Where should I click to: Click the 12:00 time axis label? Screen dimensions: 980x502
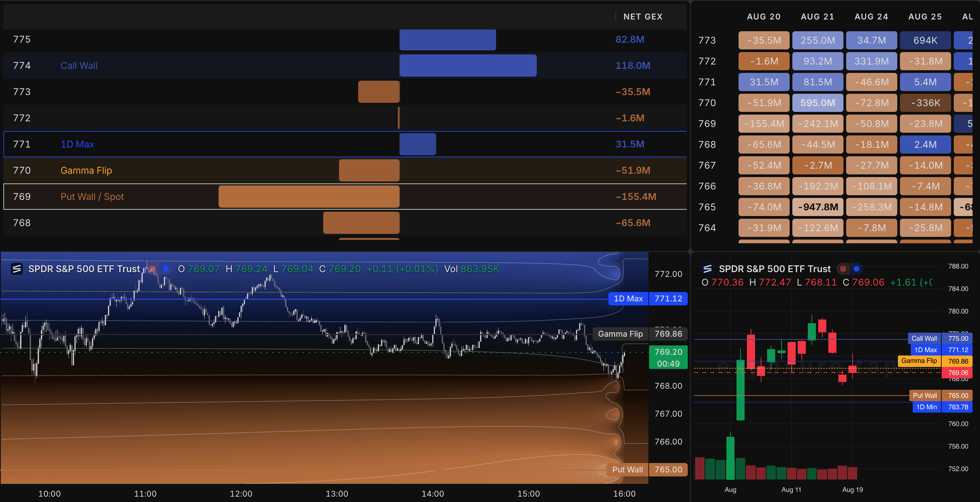(241, 494)
